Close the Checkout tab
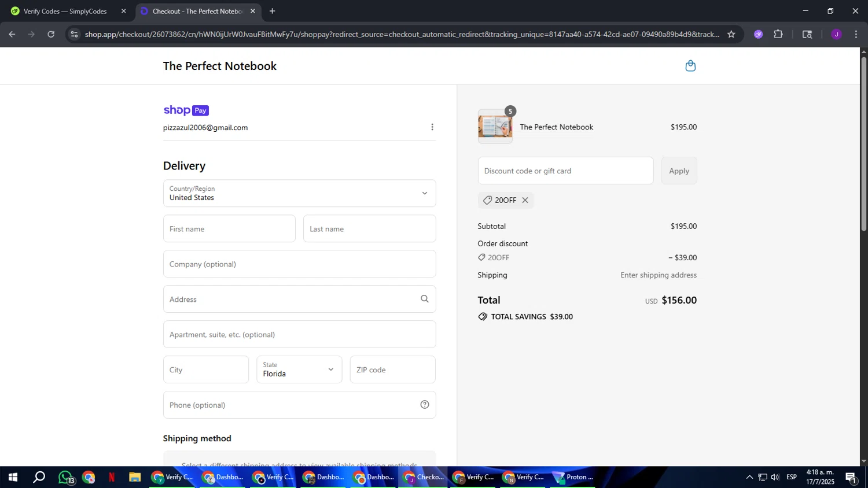 [x=253, y=11]
